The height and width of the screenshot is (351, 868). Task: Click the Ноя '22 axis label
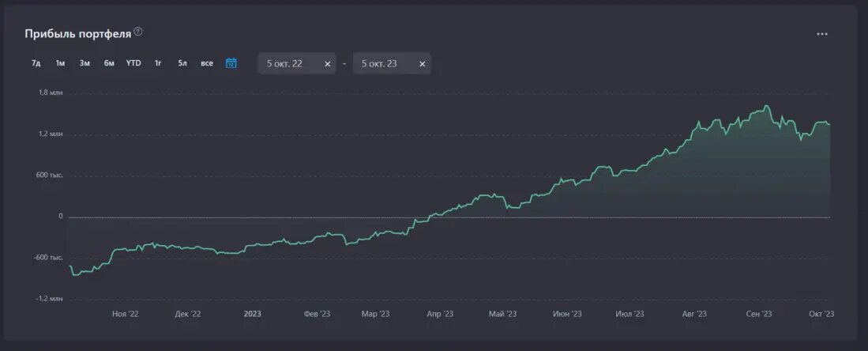125,314
